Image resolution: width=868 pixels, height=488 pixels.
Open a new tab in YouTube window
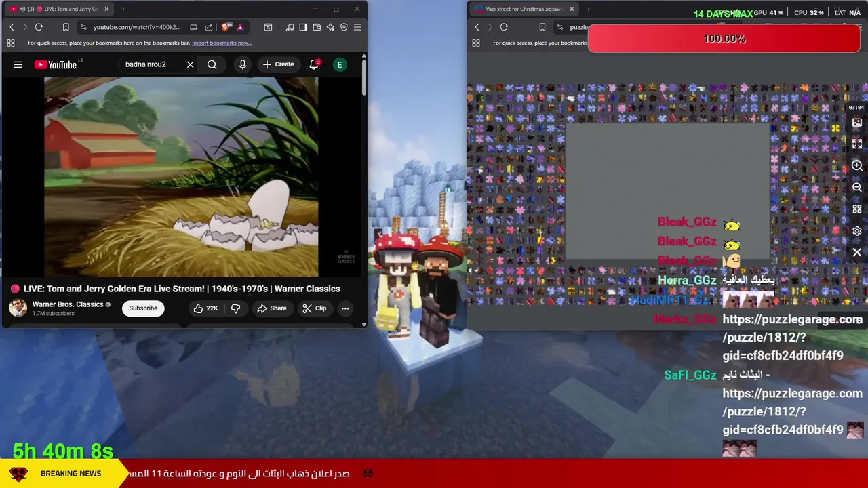click(x=123, y=9)
